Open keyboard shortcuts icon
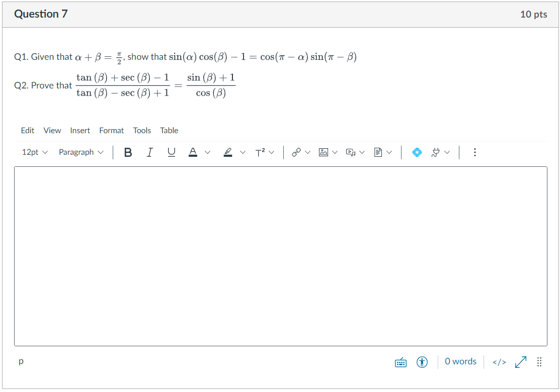Image resolution: width=560 pixels, height=392 pixels. 401,362
